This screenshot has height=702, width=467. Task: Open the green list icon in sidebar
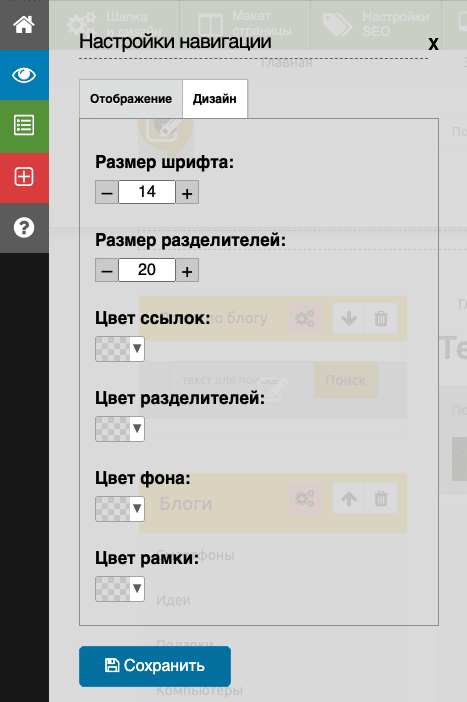click(x=24, y=126)
